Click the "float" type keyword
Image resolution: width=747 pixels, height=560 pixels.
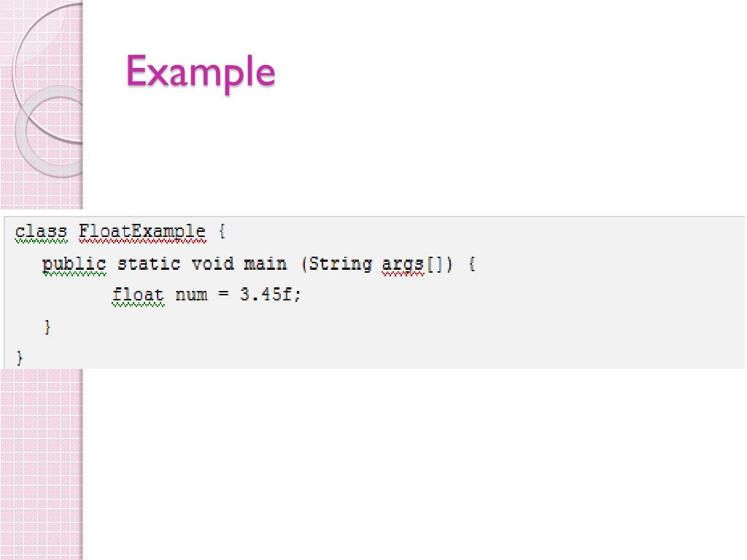(138, 295)
